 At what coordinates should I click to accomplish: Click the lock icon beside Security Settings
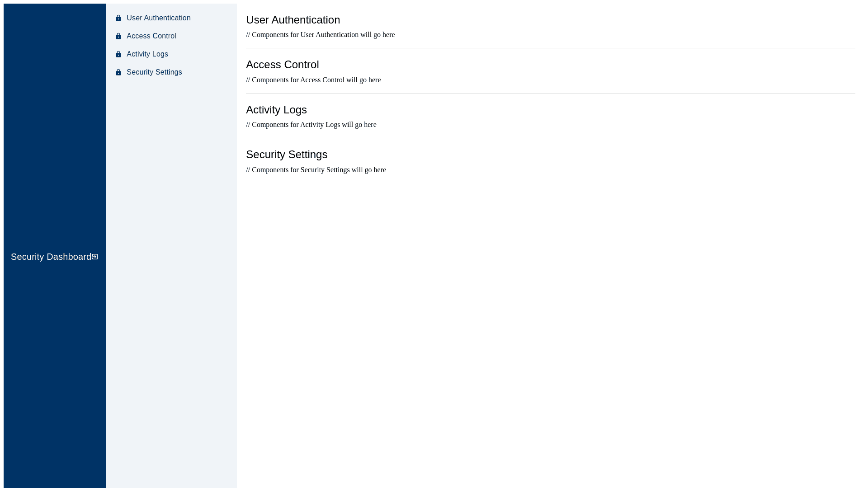[x=118, y=72]
